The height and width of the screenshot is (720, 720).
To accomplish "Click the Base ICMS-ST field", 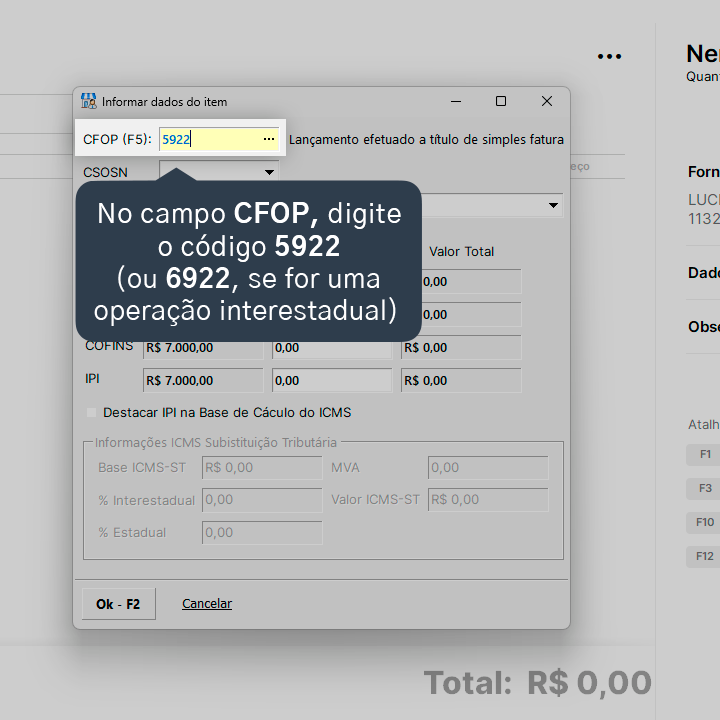I will tap(262, 467).
